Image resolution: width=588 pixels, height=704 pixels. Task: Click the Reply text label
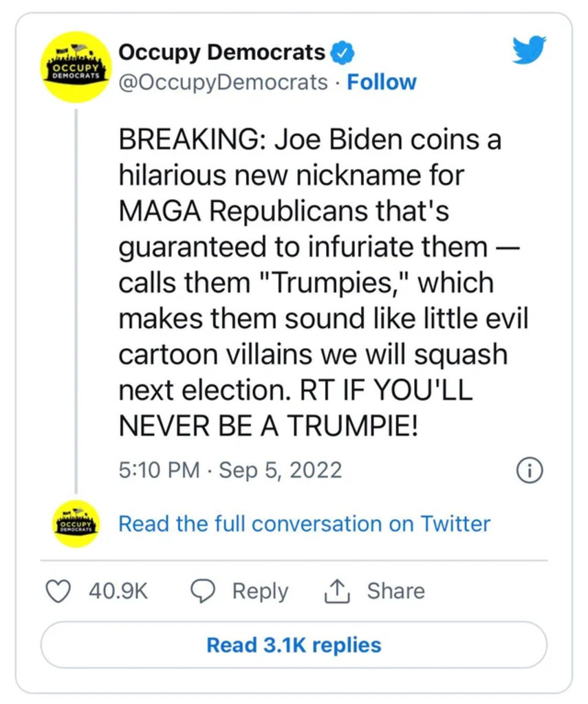click(260, 591)
